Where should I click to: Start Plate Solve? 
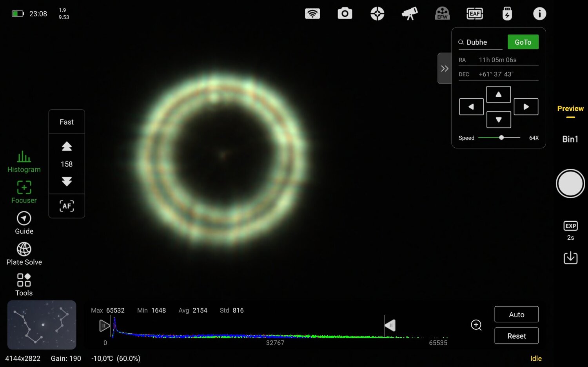coord(24,253)
